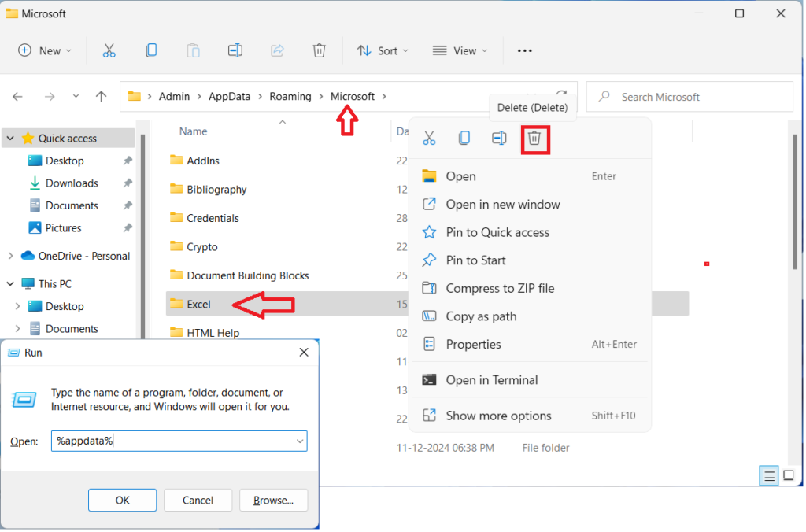Screen dimensions: 806x532
Task: Go back with the Back arrow
Action: (x=17, y=97)
